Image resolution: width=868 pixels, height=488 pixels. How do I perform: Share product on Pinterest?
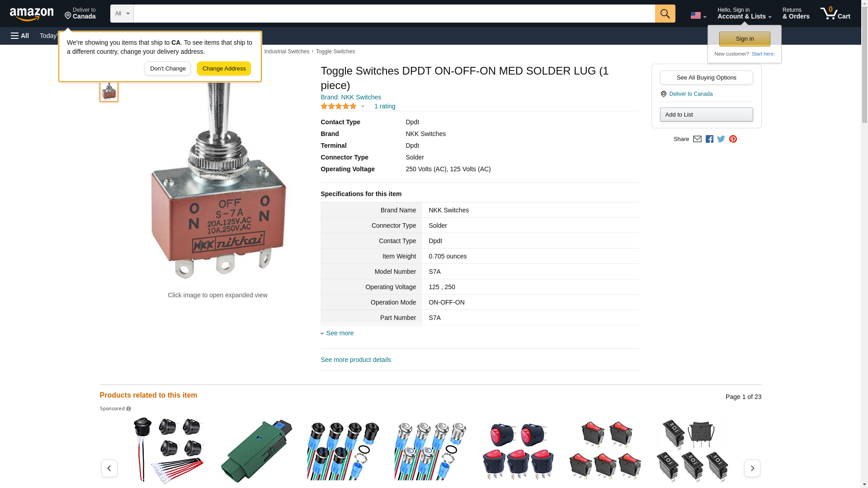point(733,139)
